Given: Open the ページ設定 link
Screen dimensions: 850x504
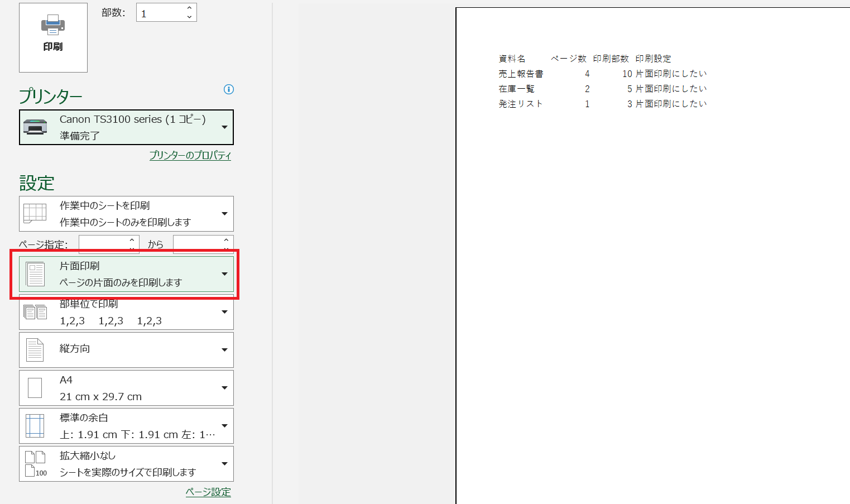Looking at the screenshot, I should click(x=208, y=492).
